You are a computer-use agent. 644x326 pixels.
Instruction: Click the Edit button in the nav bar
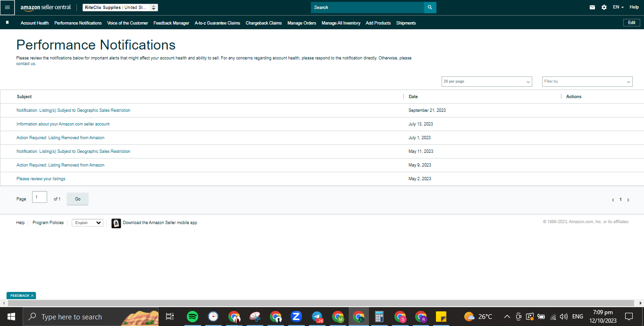[x=632, y=23]
